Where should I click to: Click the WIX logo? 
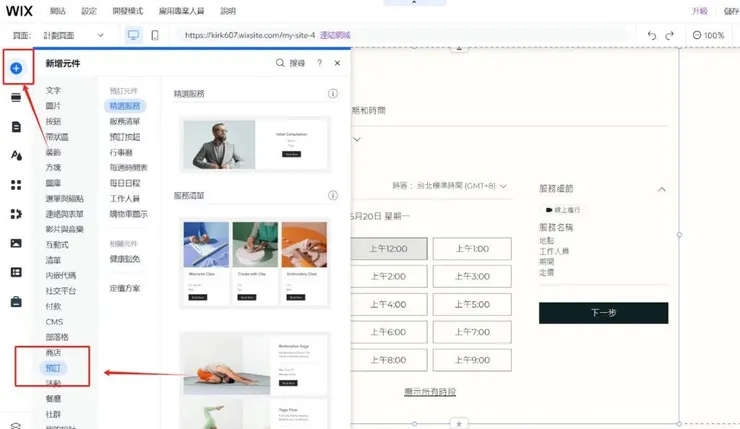click(19, 11)
